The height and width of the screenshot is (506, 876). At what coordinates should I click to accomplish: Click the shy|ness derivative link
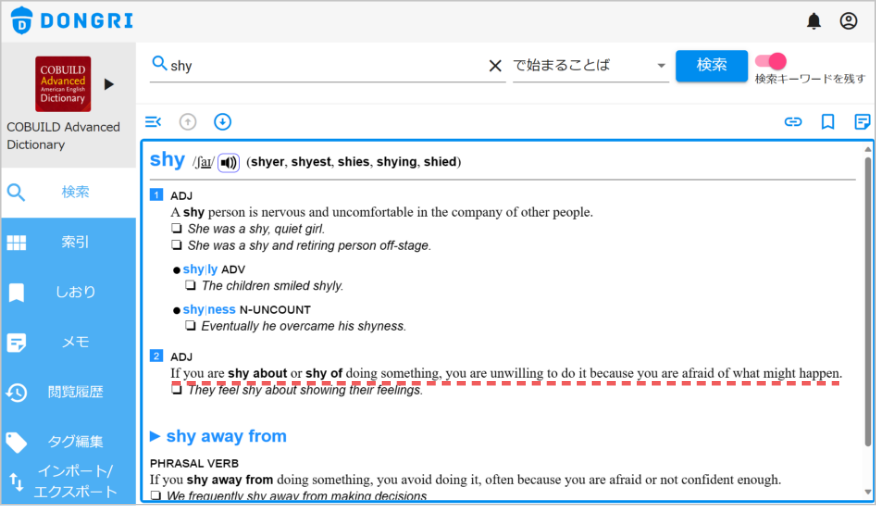click(x=209, y=309)
